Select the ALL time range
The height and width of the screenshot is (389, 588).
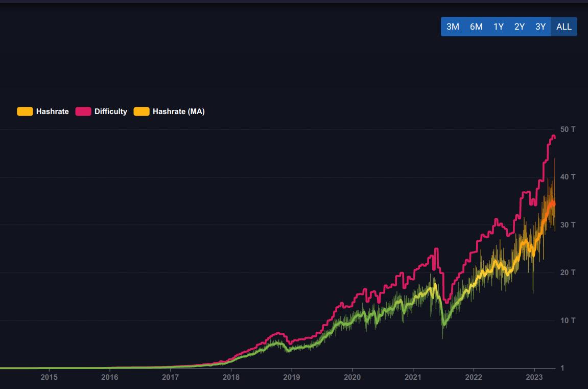tap(564, 27)
